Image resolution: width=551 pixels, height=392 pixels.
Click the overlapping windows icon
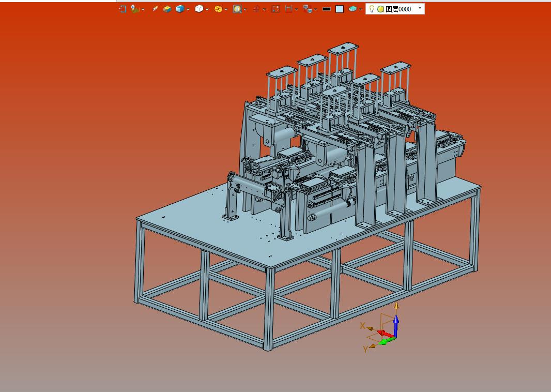click(x=308, y=9)
